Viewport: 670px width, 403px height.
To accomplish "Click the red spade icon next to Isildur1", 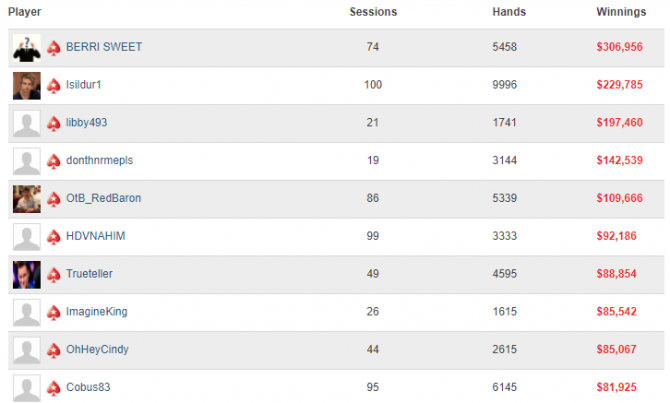I will pos(53,86).
